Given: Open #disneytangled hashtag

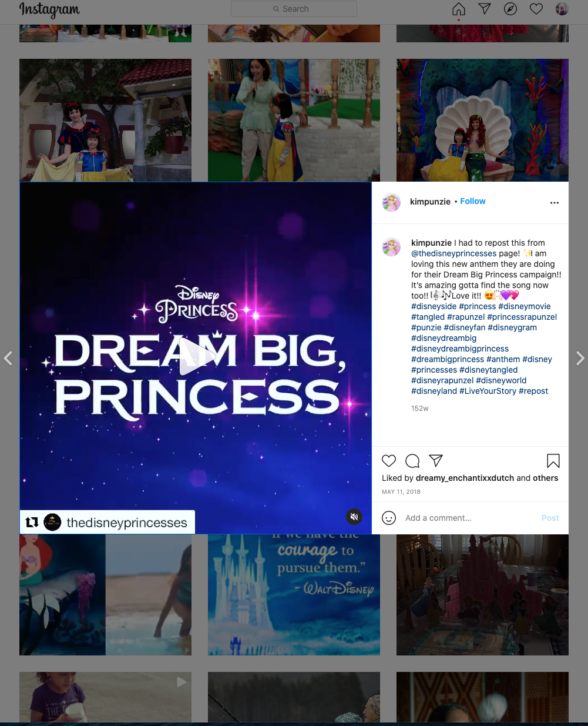Looking at the screenshot, I should [x=489, y=370].
